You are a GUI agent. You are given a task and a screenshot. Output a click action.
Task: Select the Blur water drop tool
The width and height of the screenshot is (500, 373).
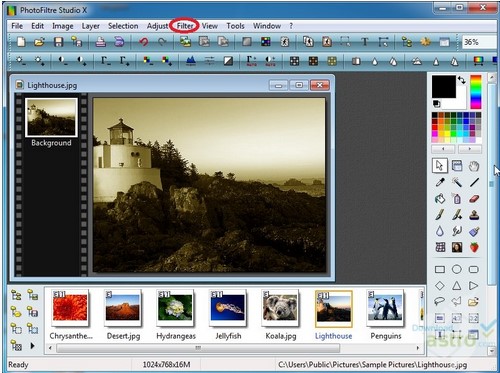tap(440, 231)
